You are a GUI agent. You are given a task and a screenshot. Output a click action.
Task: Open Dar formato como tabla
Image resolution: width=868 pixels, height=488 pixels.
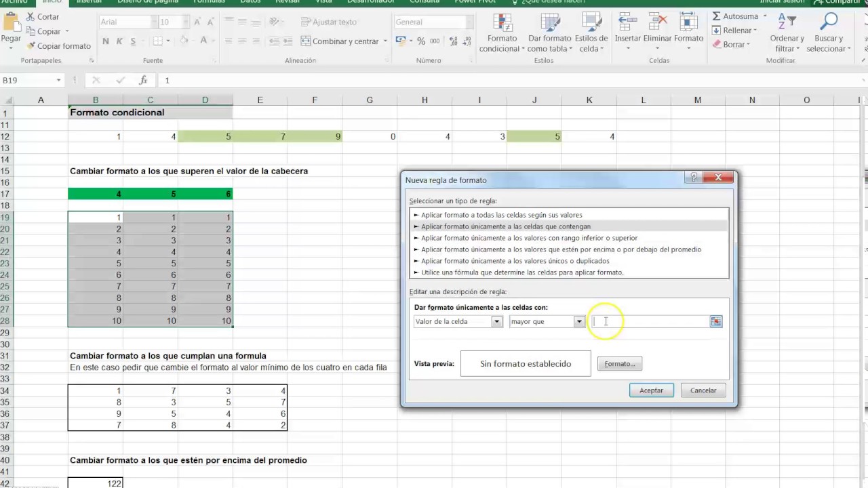[549, 33]
